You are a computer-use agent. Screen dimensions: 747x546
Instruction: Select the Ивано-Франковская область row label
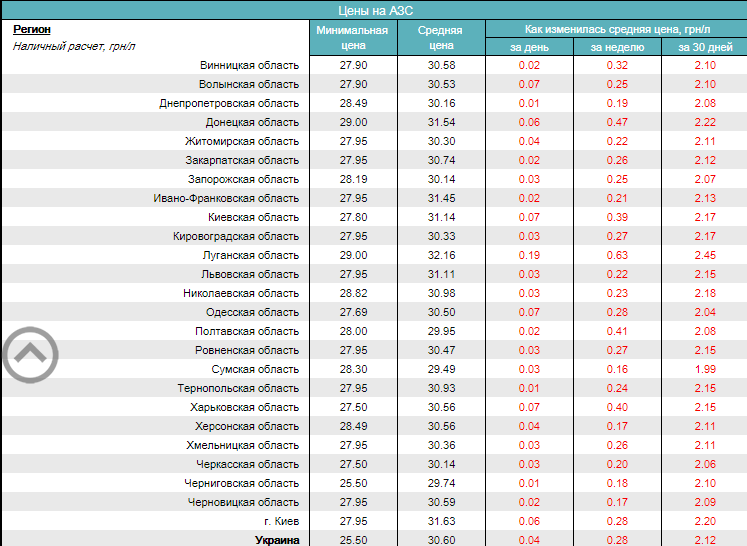(x=226, y=198)
